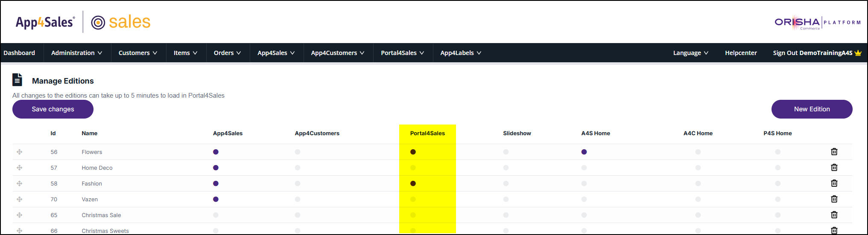
Task: Click the Manage Editions document icon
Action: pos(18,80)
